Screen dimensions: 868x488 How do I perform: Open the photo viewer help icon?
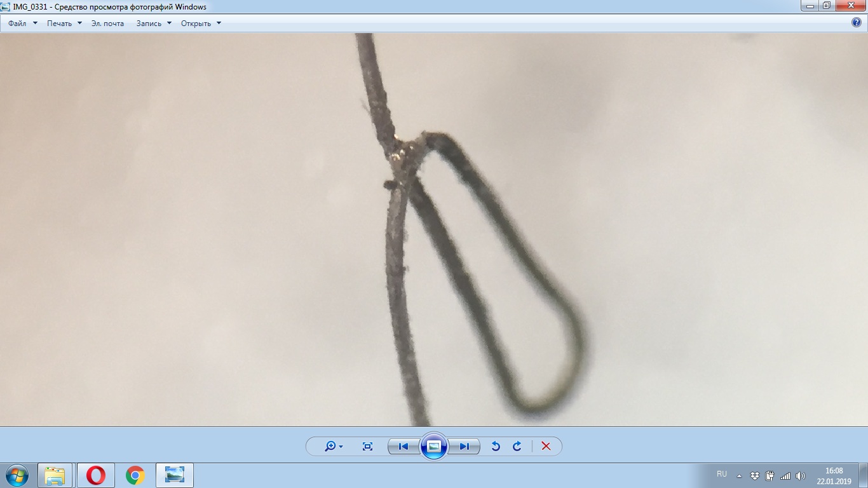coord(857,23)
